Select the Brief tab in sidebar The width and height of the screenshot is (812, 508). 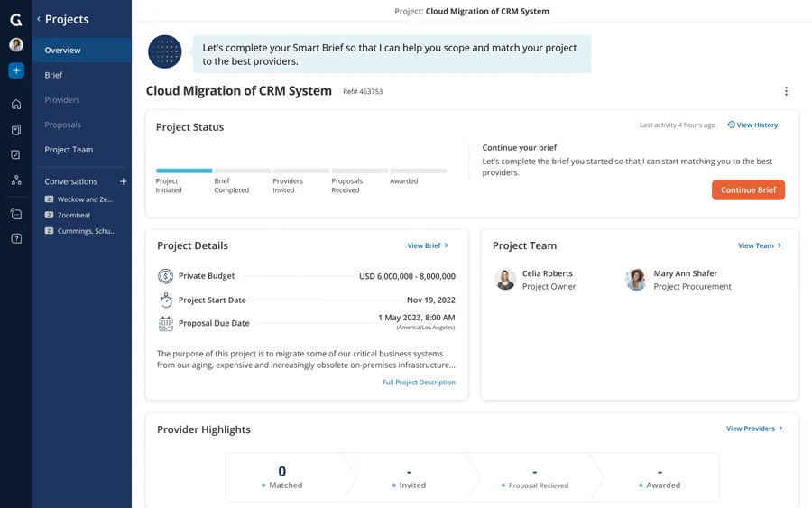[x=53, y=75]
